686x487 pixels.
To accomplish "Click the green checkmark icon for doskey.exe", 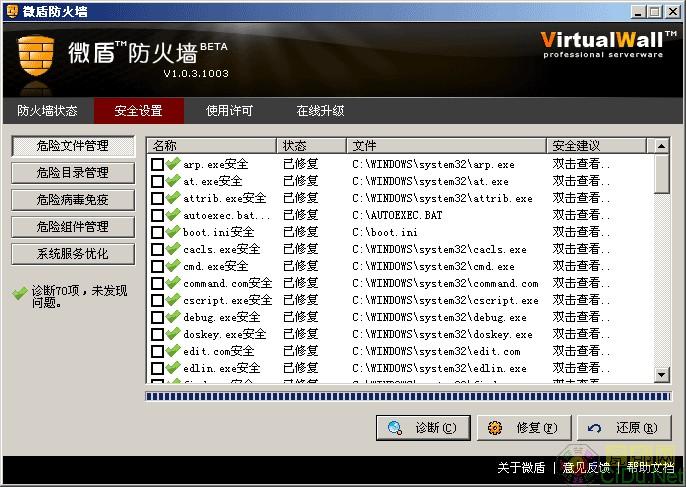I will coord(173,334).
